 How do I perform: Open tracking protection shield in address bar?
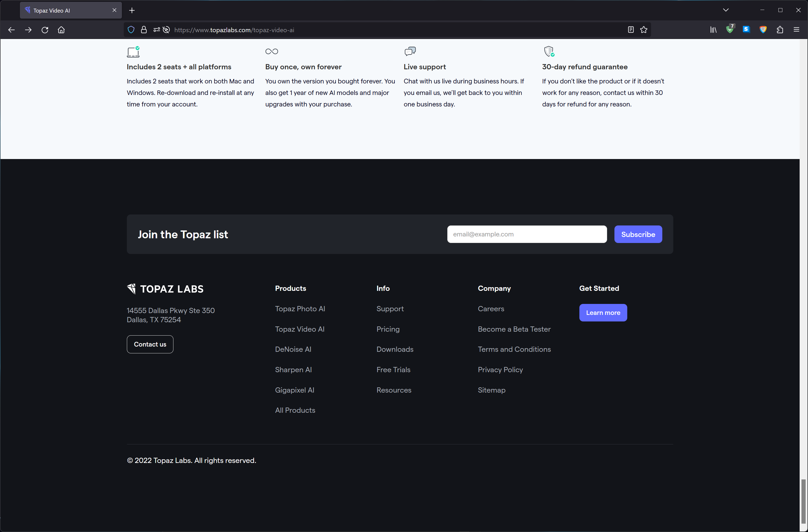pyautogui.click(x=131, y=30)
